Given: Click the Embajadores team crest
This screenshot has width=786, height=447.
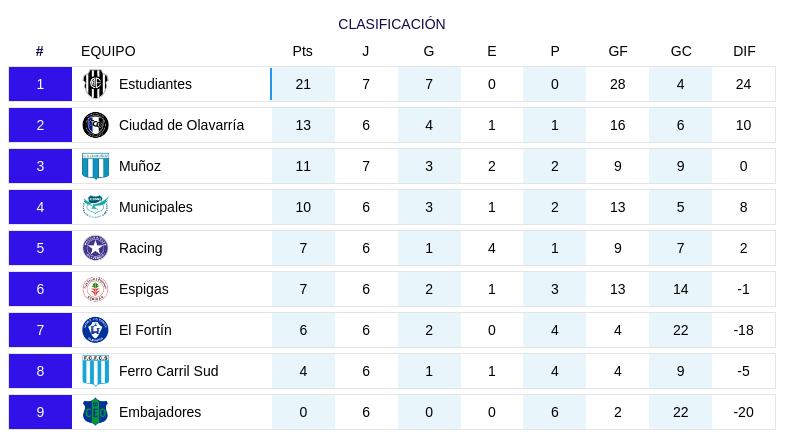Looking at the screenshot, I should tap(96, 412).
